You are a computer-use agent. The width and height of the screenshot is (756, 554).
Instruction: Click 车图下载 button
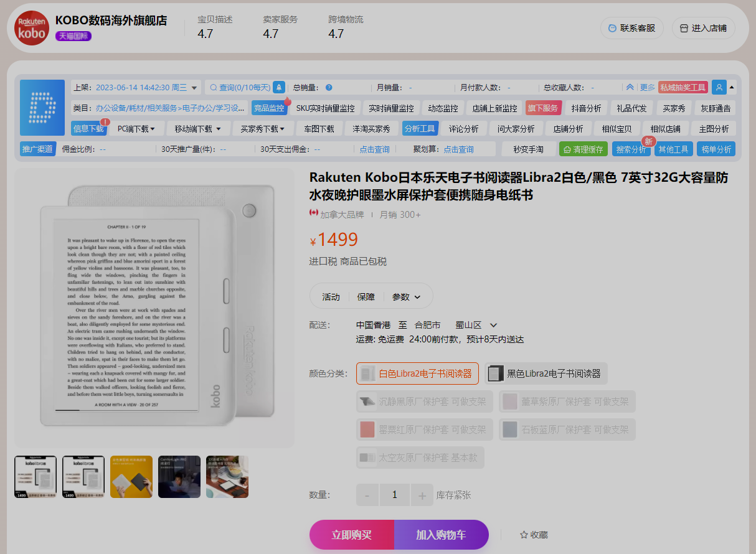[x=319, y=129]
